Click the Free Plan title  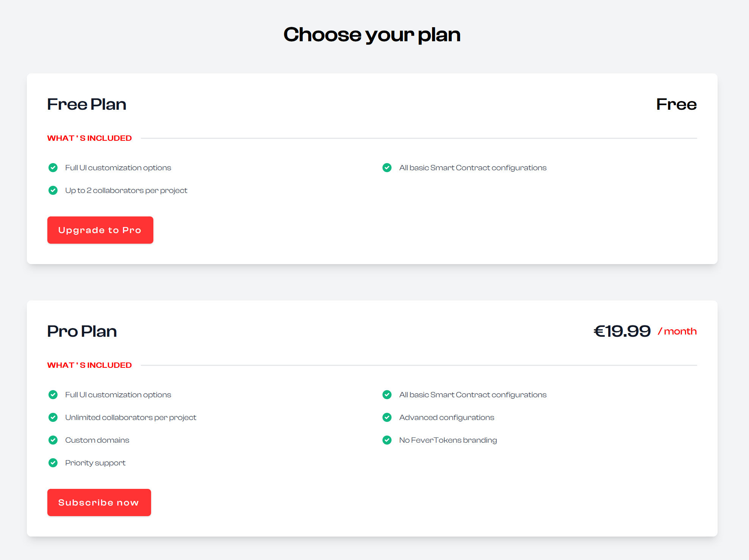tap(87, 104)
